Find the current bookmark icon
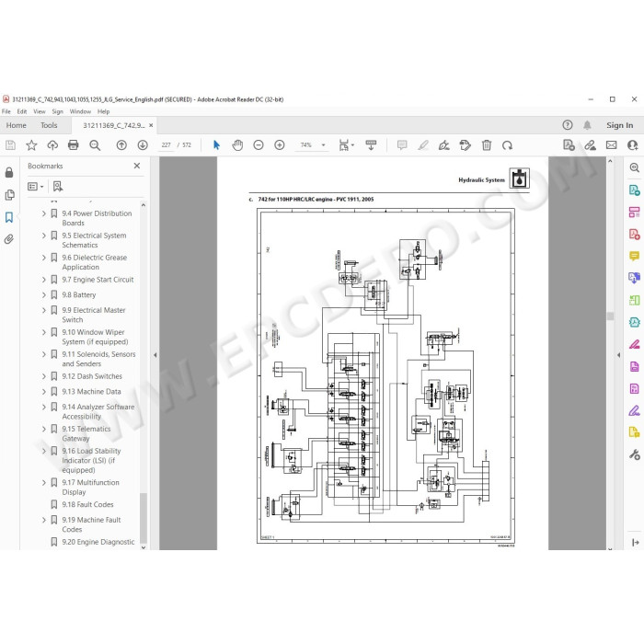The height and width of the screenshot is (644, 644). [58, 187]
